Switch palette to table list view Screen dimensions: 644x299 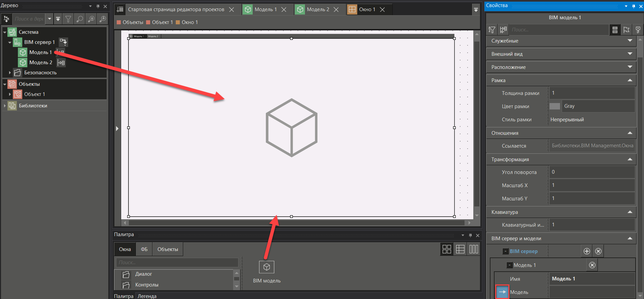pyautogui.click(x=460, y=249)
